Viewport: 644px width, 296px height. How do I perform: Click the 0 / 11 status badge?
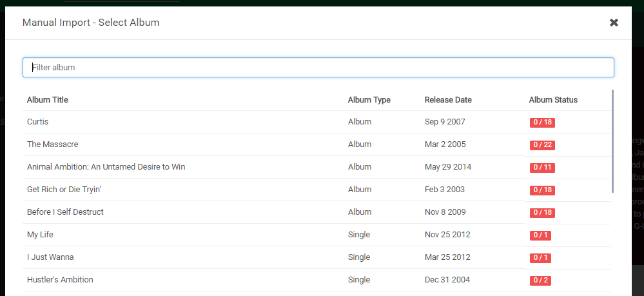pyautogui.click(x=542, y=168)
